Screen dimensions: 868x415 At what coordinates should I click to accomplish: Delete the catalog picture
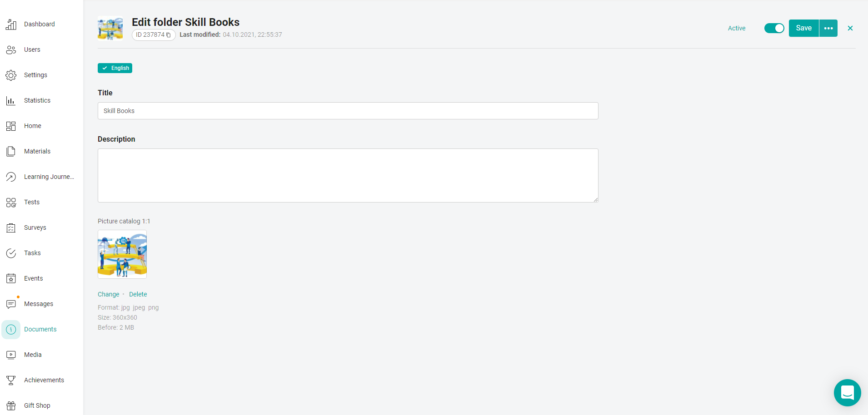point(138,294)
